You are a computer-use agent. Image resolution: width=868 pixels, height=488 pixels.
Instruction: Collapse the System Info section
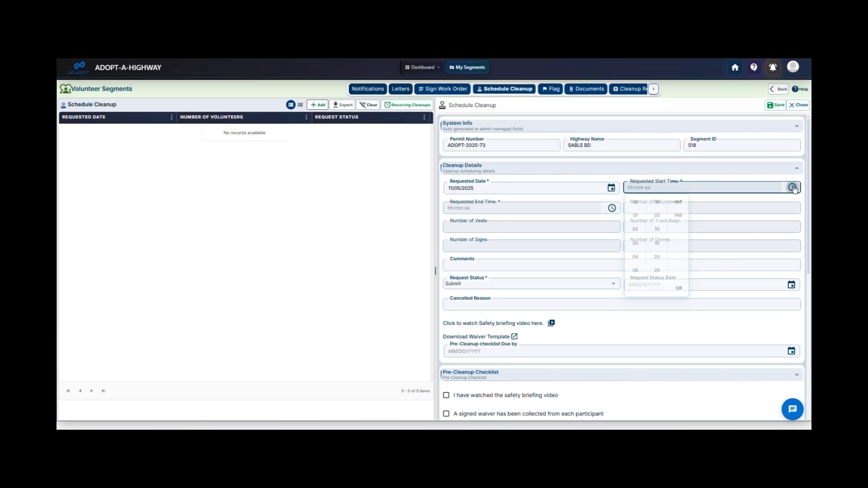797,126
